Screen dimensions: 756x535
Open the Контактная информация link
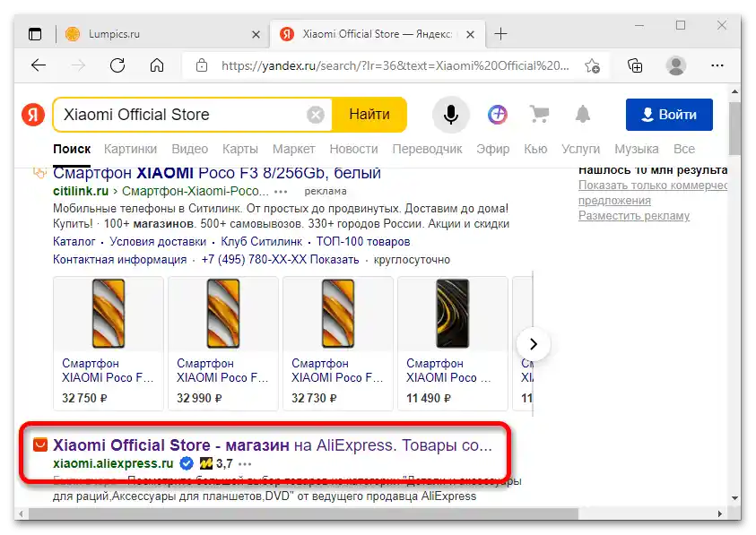click(119, 260)
